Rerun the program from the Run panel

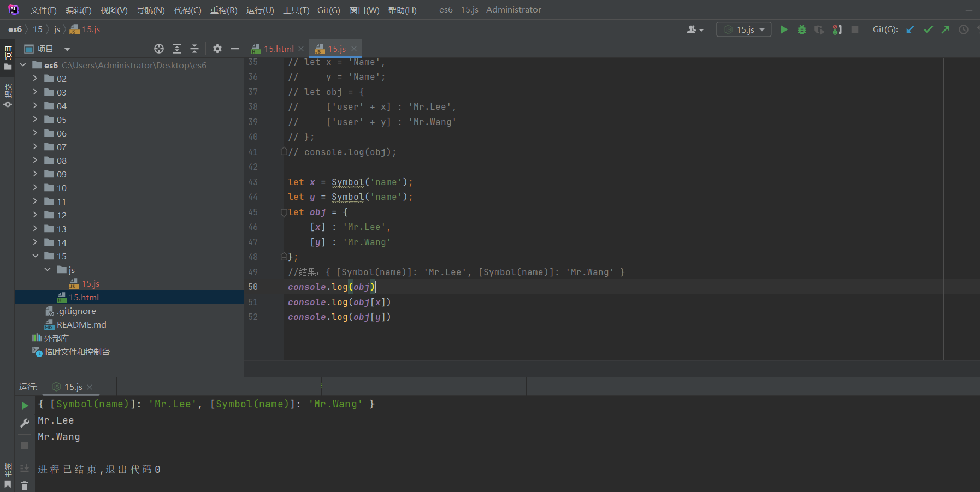point(25,405)
